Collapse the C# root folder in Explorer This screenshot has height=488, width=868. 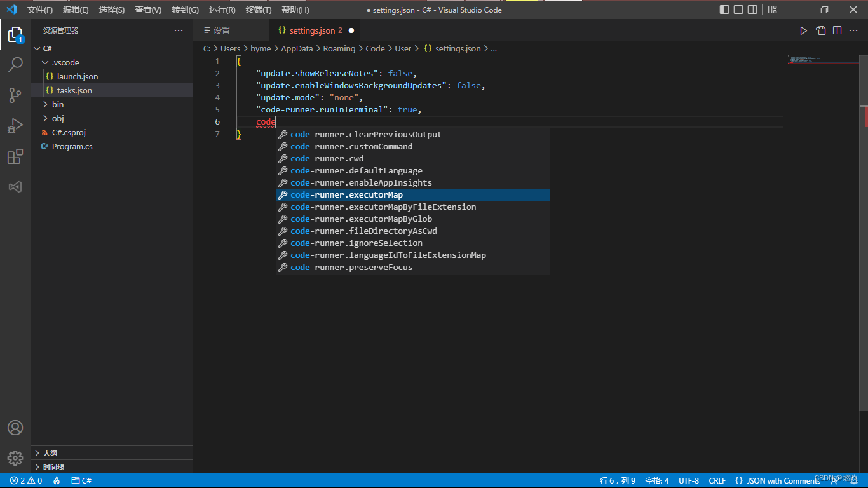click(x=112, y=48)
